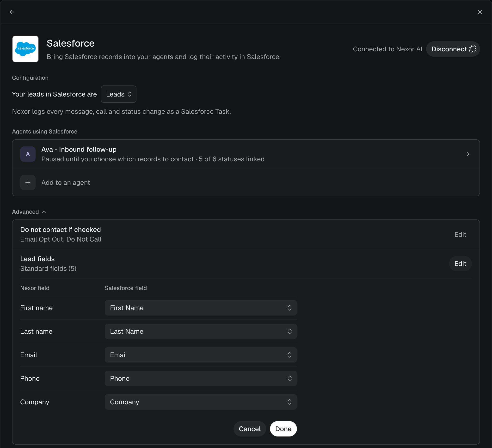Image resolution: width=492 pixels, height=448 pixels.
Task: Open the Leads object dropdown
Action: pyautogui.click(x=119, y=94)
